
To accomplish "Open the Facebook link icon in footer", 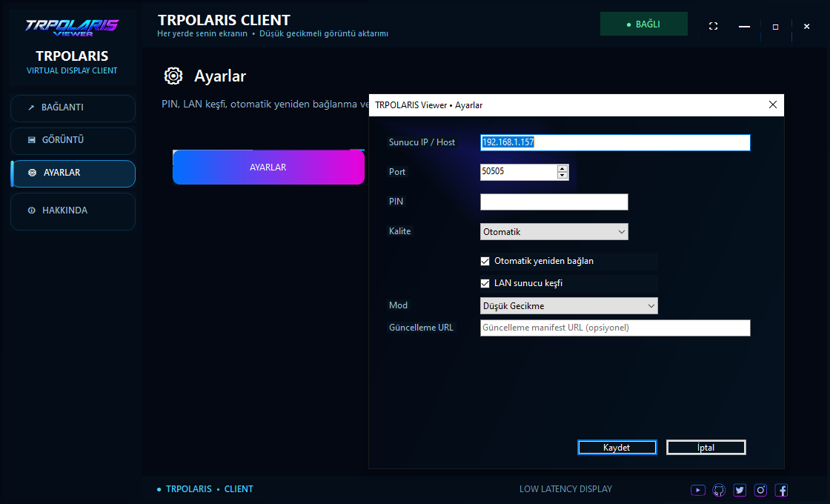I will tap(781, 490).
